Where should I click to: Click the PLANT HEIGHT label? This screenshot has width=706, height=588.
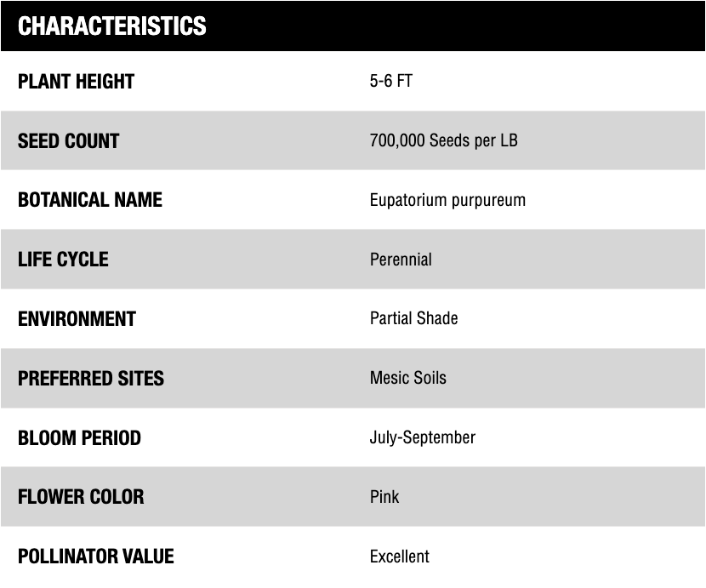(x=76, y=82)
